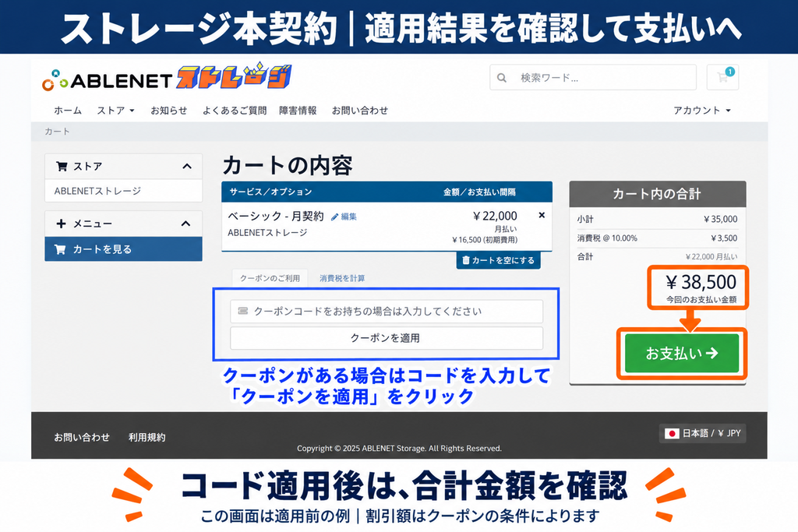Go to ホーム in the navigation bar

point(68,111)
